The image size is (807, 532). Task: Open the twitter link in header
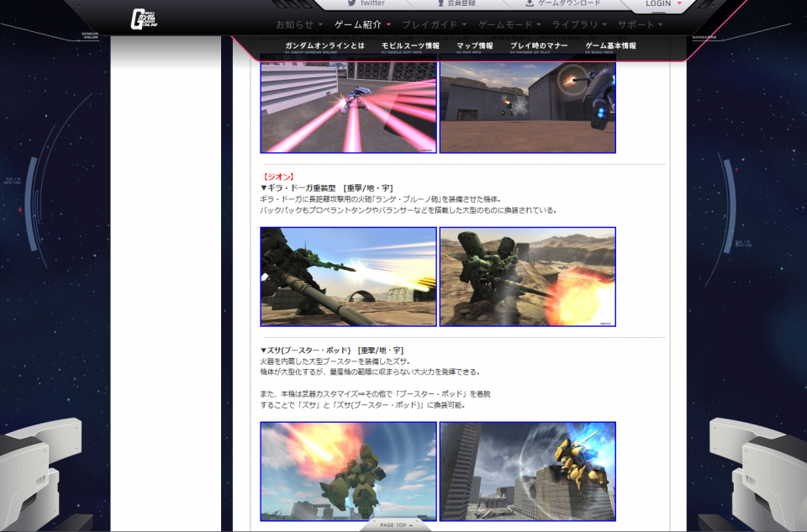[366, 3]
